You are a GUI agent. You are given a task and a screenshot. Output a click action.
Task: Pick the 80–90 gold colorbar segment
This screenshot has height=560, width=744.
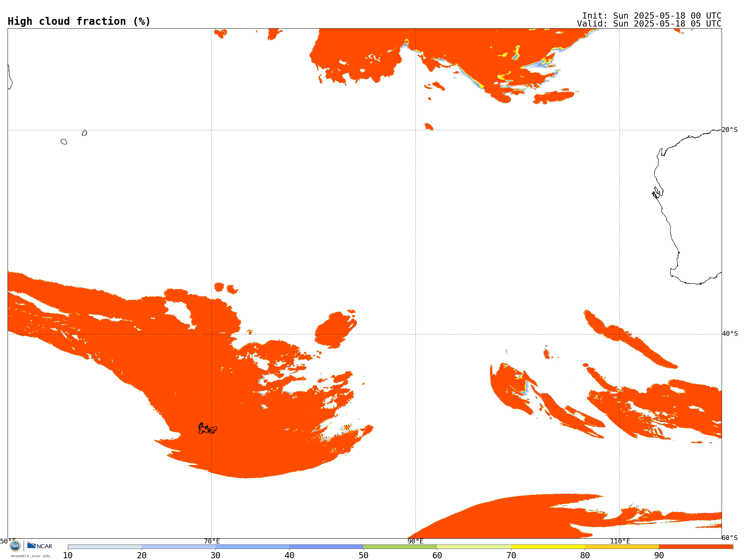click(622, 547)
